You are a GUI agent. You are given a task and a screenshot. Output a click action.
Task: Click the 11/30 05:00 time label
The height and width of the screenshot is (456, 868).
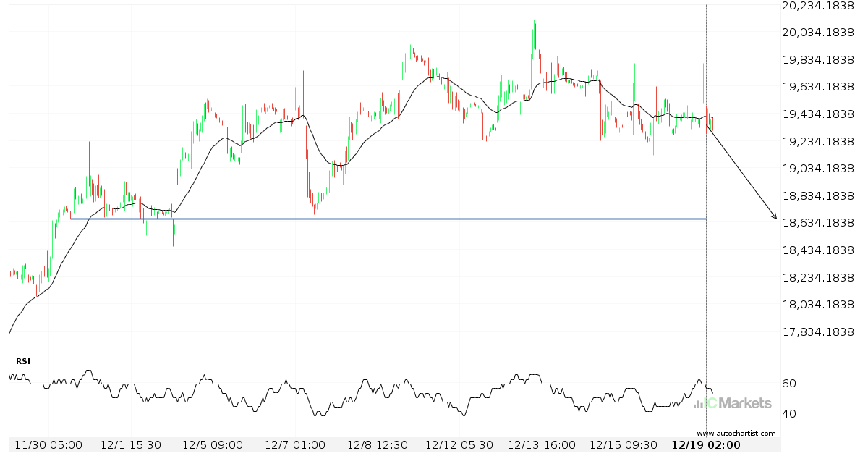coord(48,444)
